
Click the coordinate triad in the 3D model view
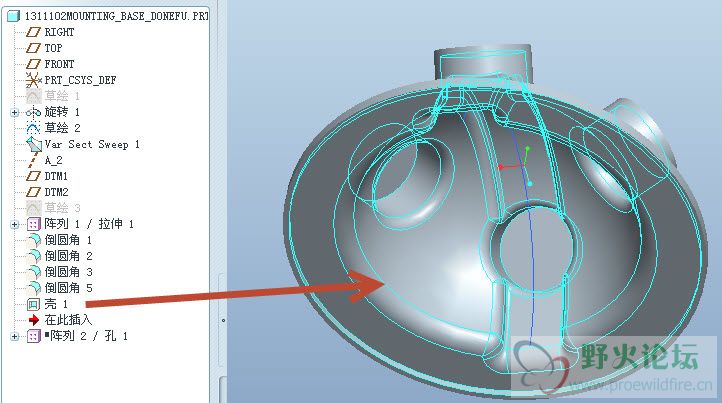[516, 166]
